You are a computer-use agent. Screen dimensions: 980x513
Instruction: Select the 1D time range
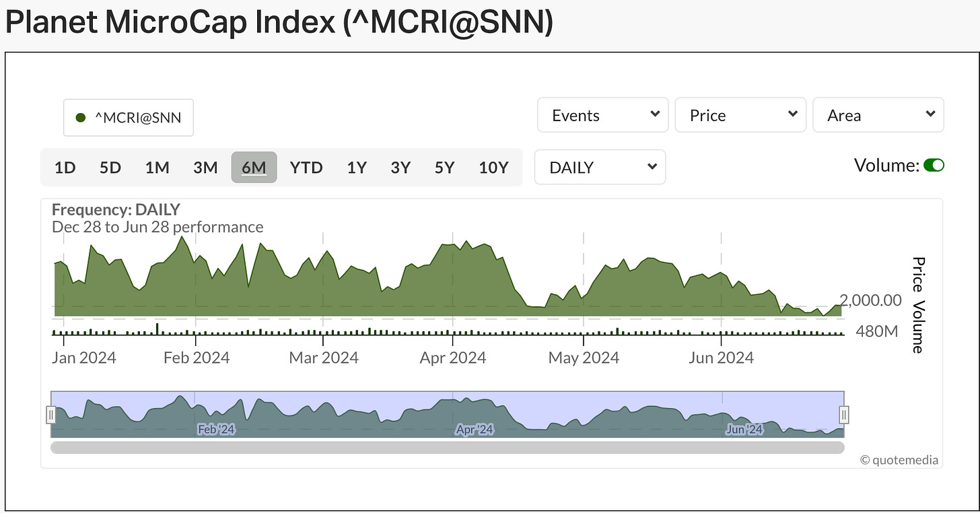pyautogui.click(x=65, y=167)
